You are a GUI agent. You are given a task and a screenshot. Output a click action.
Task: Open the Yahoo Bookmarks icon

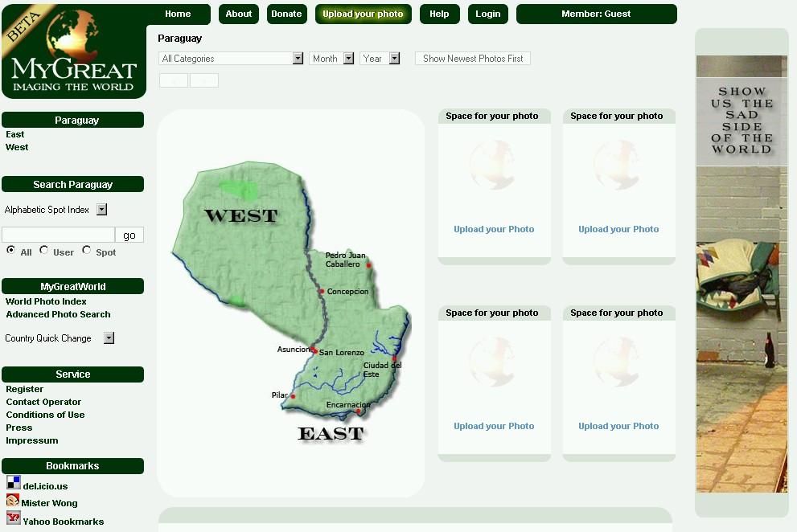click(13, 518)
